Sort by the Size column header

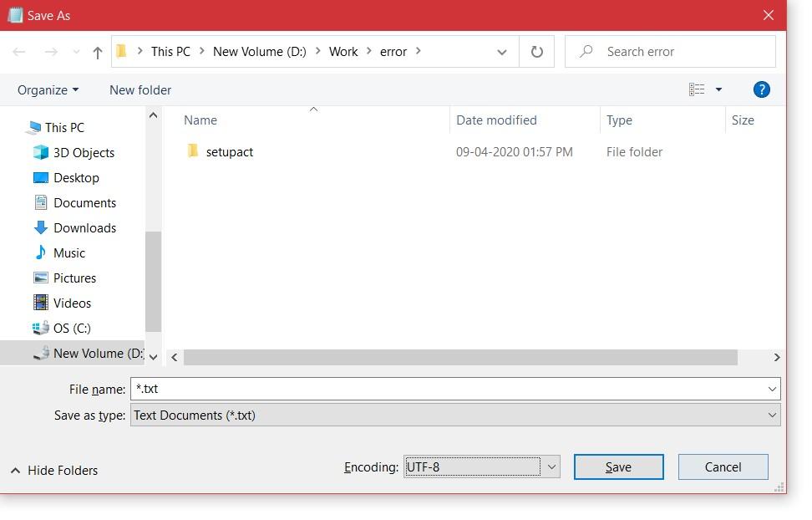(x=743, y=120)
